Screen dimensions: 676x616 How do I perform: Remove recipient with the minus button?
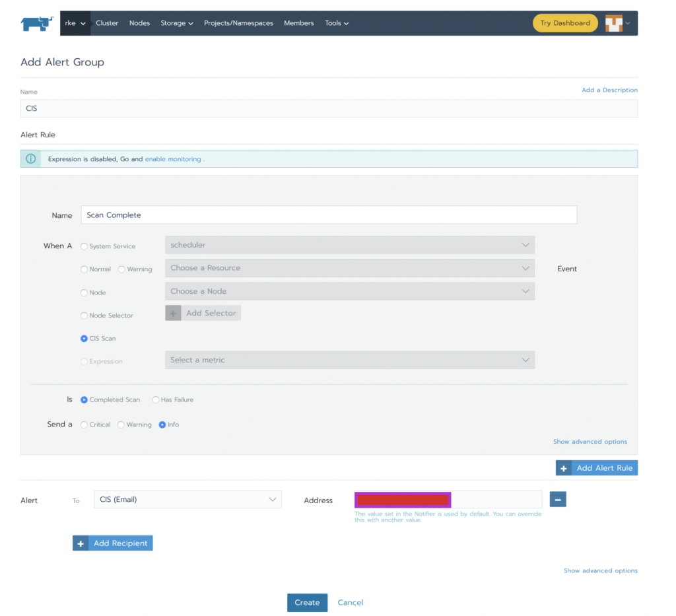pos(558,500)
